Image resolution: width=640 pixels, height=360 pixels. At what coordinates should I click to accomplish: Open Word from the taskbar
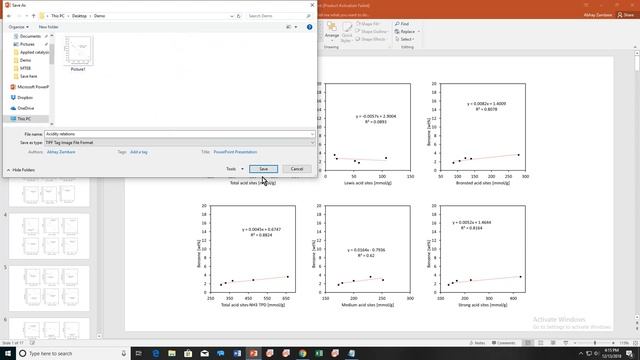coord(237,353)
